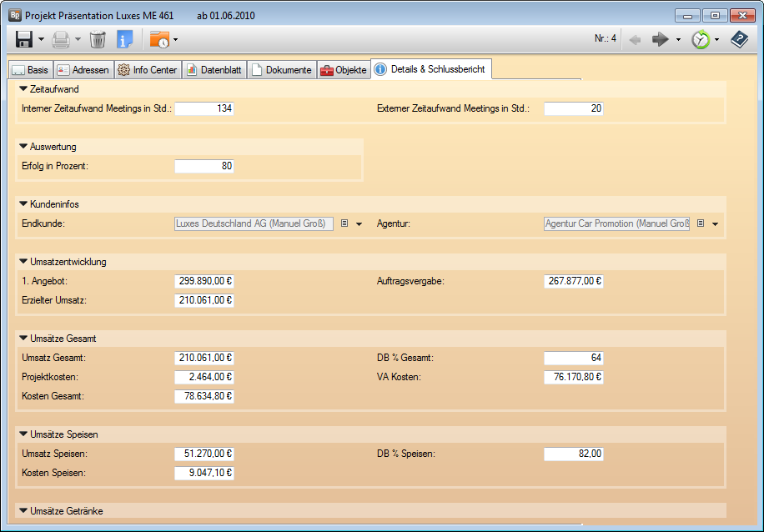Open the list icon next to Endkunde
The image size is (764, 532).
tap(344, 223)
